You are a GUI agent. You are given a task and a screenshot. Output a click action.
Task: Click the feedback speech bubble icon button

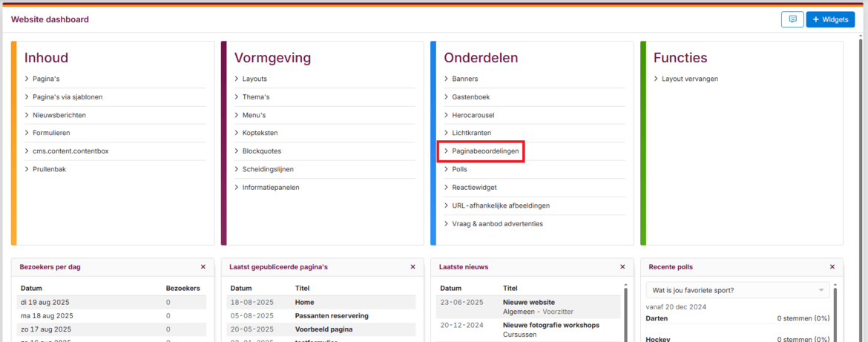coord(792,19)
